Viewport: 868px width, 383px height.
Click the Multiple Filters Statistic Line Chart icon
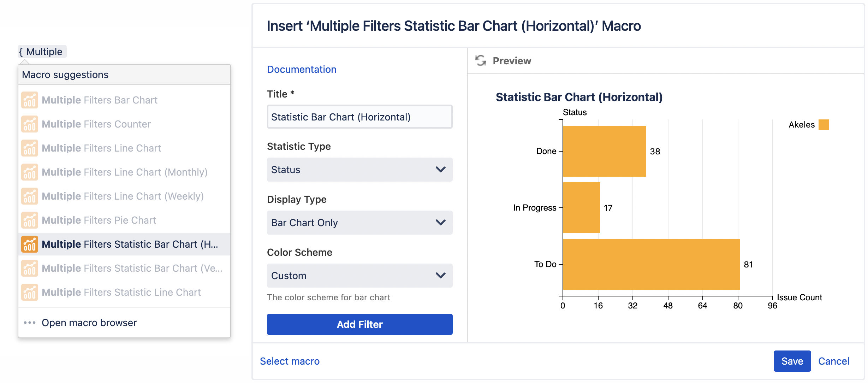tap(29, 292)
